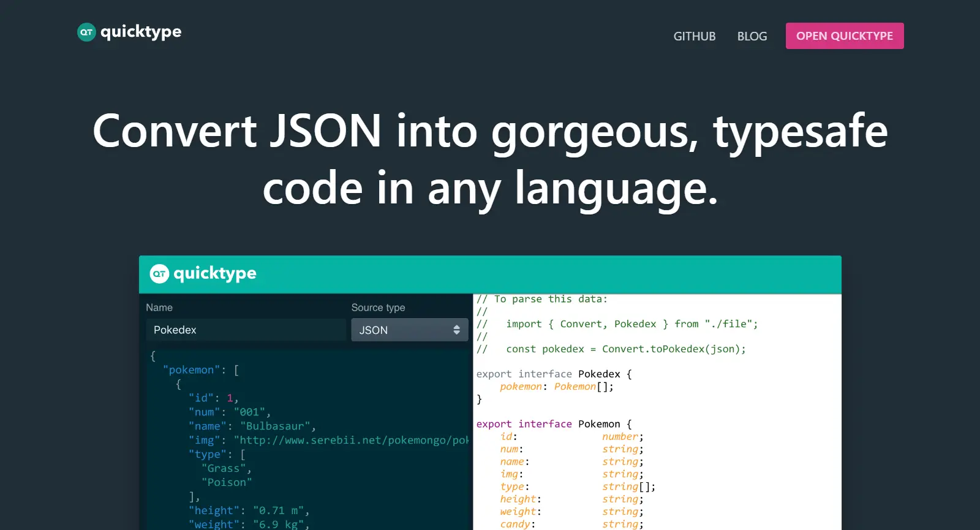Click the "6.9 kg" weight value
The image size is (980, 530).
click(278, 524)
